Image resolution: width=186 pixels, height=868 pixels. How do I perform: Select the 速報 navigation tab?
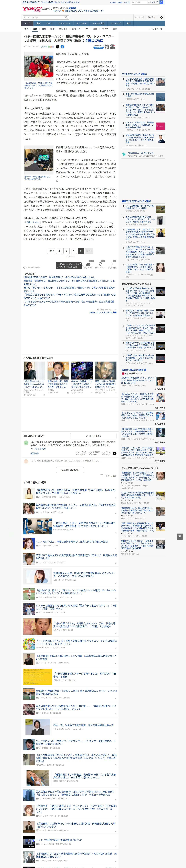tap(38, 23)
